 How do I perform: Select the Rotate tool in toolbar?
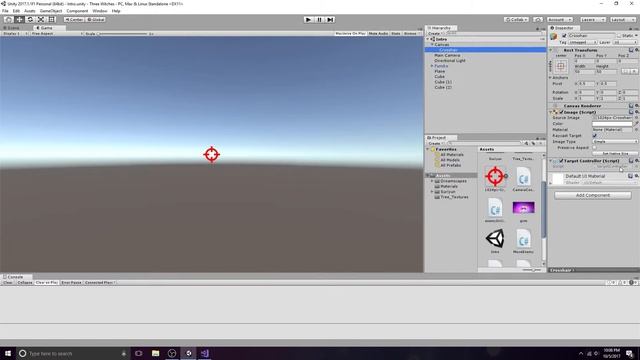[30, 19]
